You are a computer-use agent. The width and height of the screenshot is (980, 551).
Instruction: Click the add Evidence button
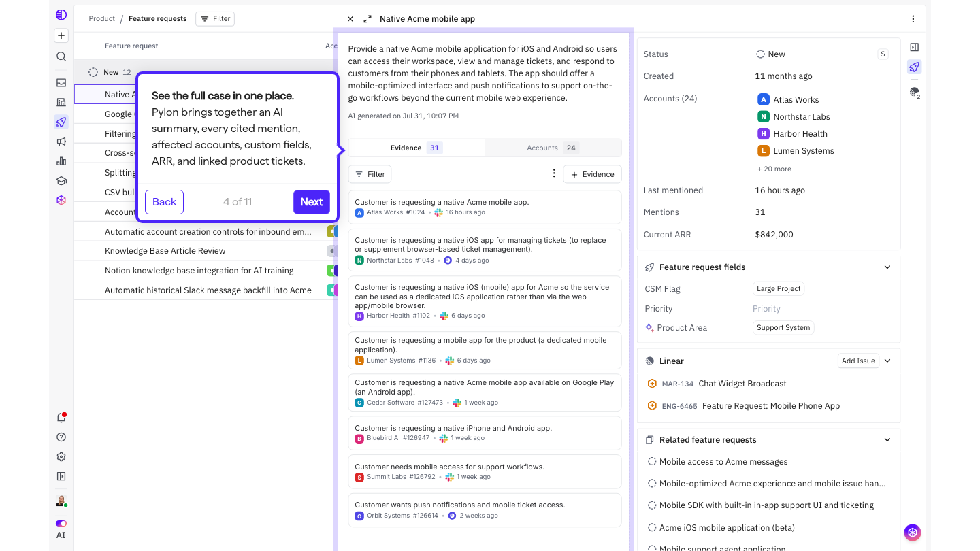(x=592, y=174)
